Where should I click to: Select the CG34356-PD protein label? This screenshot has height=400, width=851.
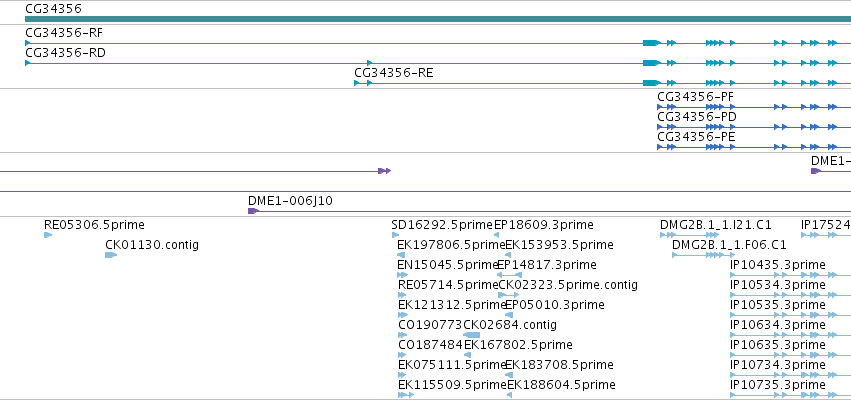point(697,117)
